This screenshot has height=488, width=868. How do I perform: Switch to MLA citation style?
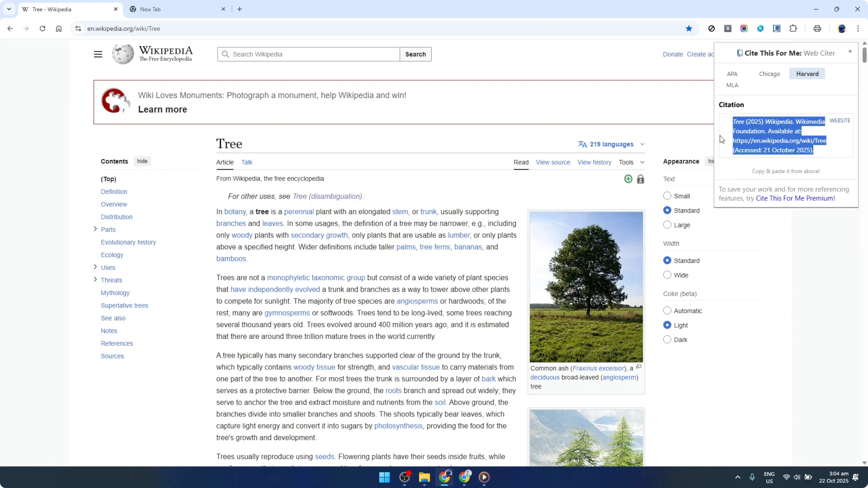click(x=732, y=85)
